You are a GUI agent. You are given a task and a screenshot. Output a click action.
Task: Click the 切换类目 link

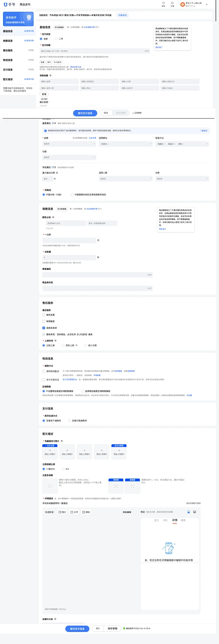[122, 15]
